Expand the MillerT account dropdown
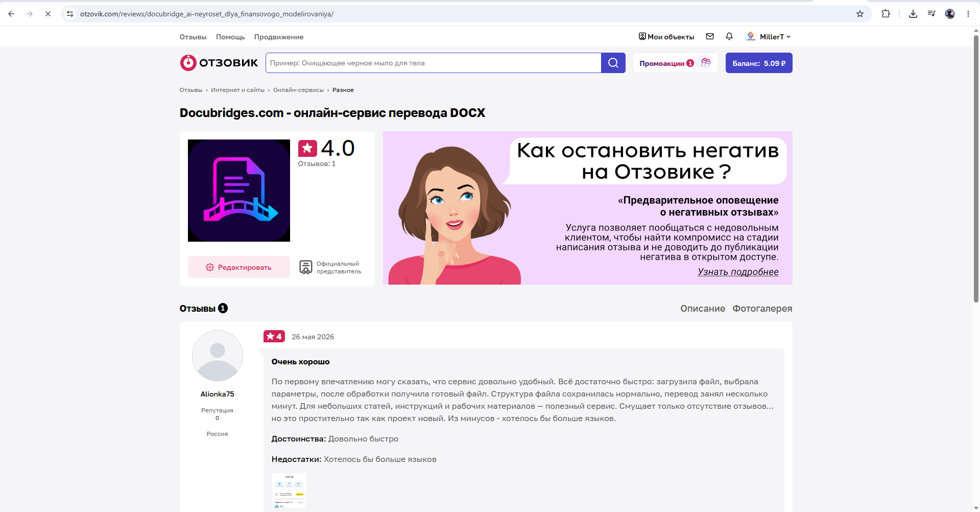Screen dimensions: 980x512 (x=768, y=36)
